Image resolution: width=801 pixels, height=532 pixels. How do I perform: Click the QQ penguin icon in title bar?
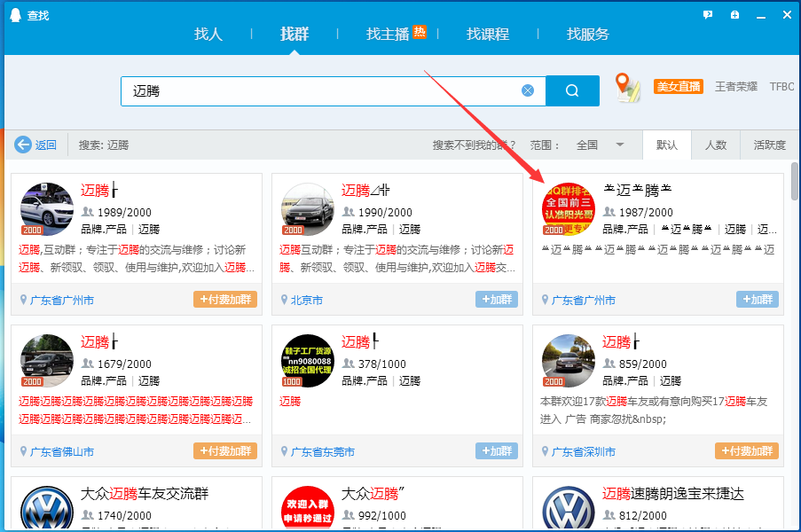coord(13,15)
